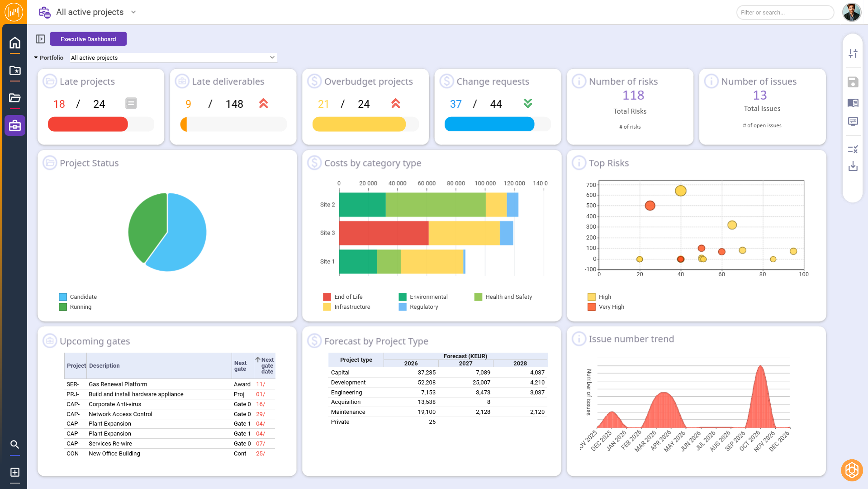Click the red Late projects progress bar
The height and width of the screenshot is (489, 868).
(88, 124)
